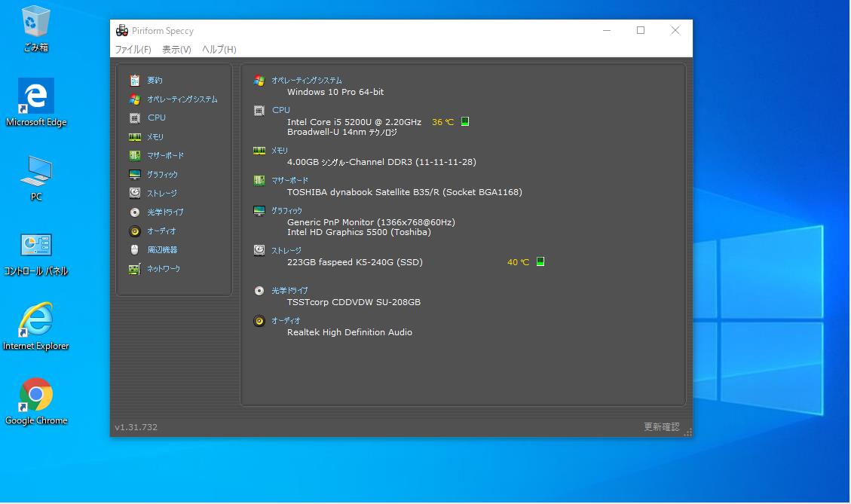Maximize the Speccy window
This screenshot has width=851, height=504.
point(641,30)
